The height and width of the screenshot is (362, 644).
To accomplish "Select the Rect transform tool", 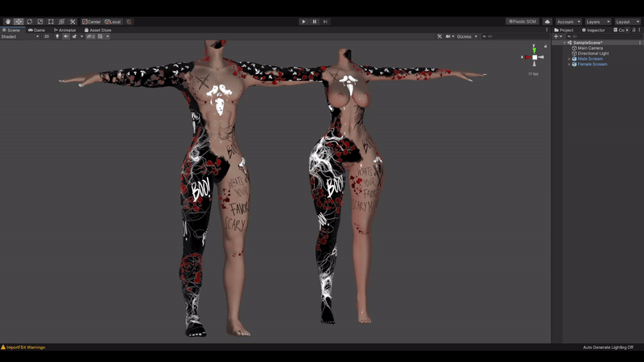I will (51, 22).
